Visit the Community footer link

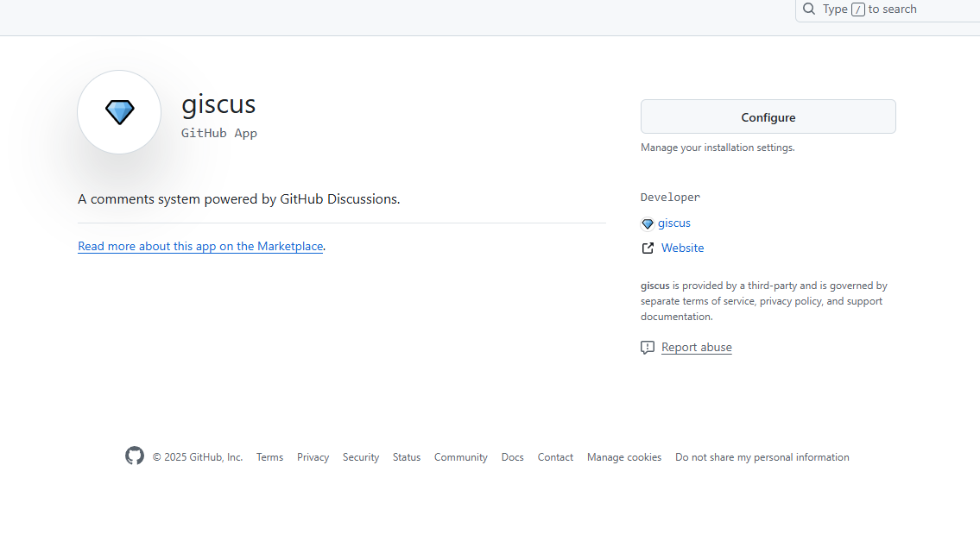click(460, 457)
